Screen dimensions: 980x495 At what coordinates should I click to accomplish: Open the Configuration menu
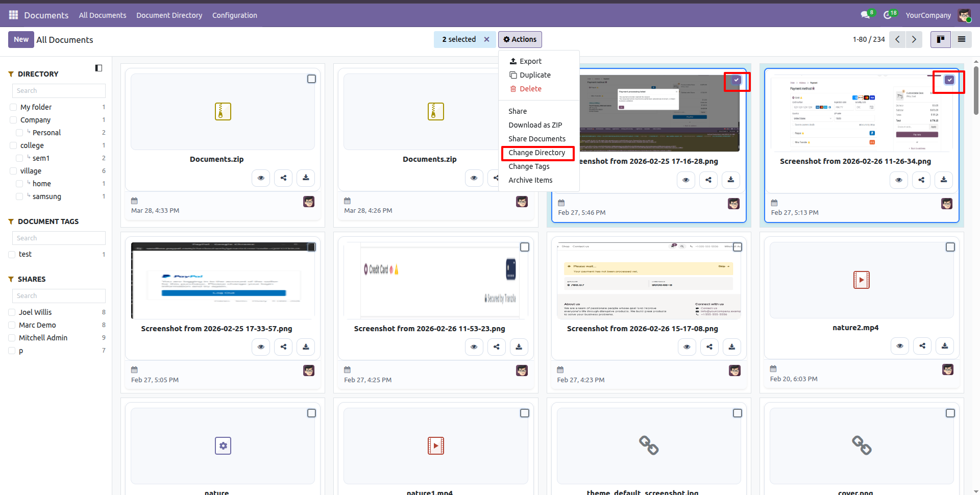[234, 15]
